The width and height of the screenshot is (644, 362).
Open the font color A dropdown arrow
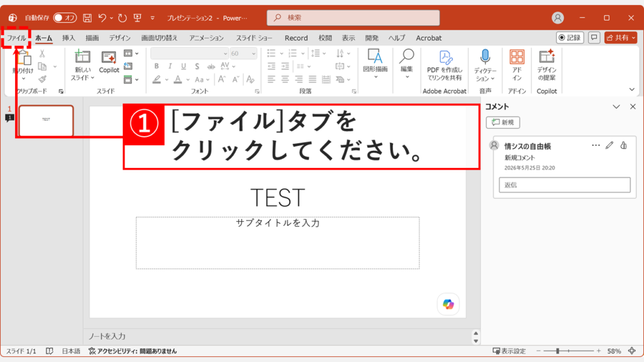187,80
